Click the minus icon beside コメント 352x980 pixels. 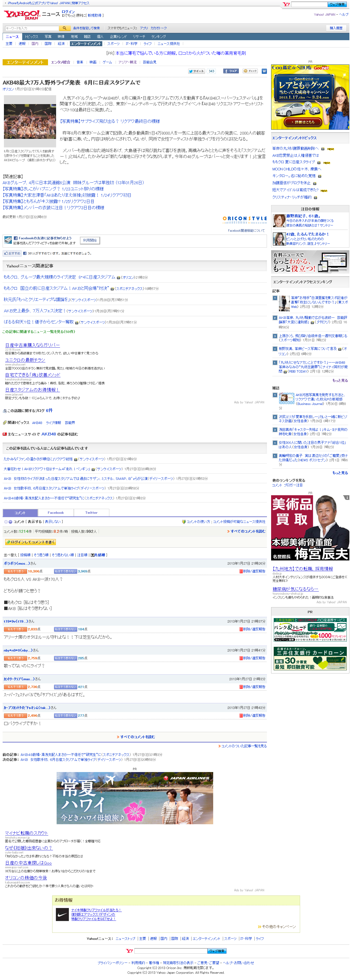(x=10, y=522)
